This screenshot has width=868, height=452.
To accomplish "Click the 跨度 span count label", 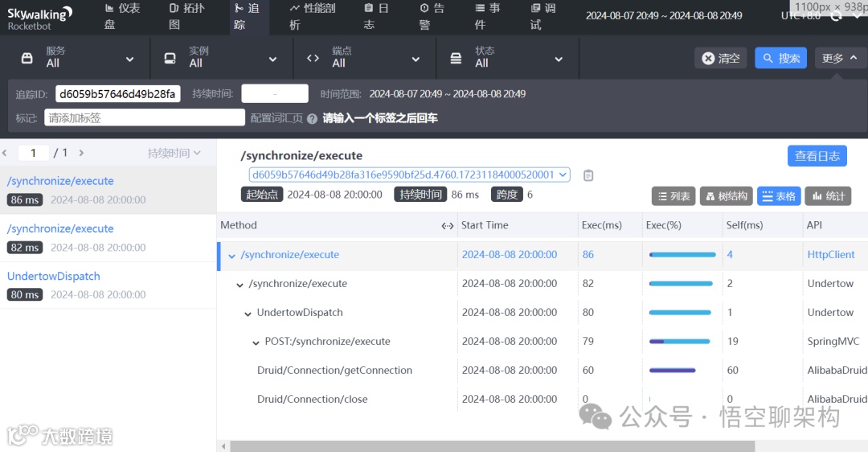I will [x=506, y=195].
